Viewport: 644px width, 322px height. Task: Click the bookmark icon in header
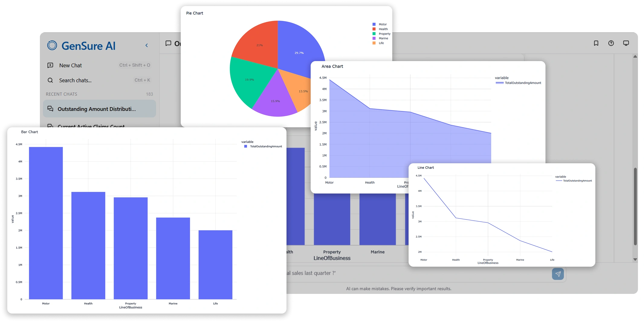pyautogui.click(x=596, y=43)
